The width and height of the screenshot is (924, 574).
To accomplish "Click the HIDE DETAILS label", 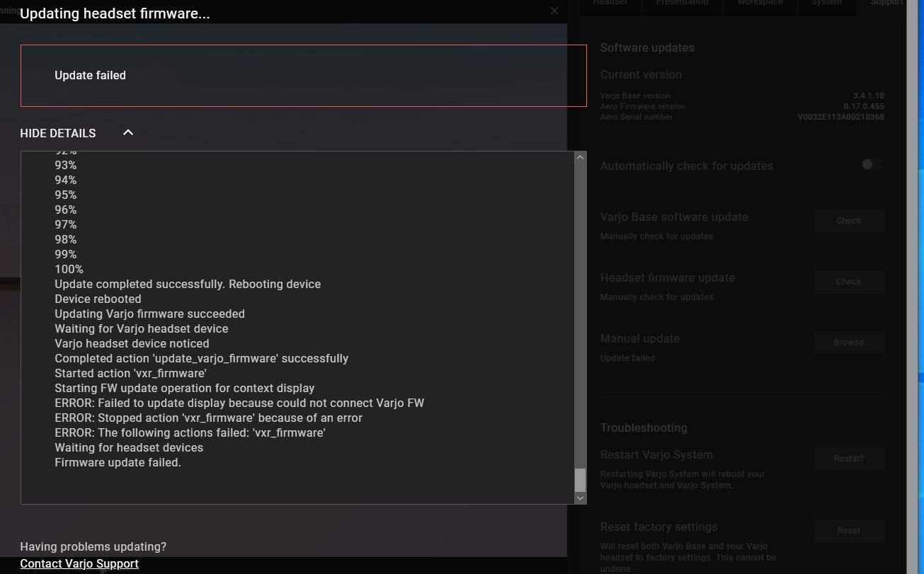I will pyautogui.click(x=58, y=133).
